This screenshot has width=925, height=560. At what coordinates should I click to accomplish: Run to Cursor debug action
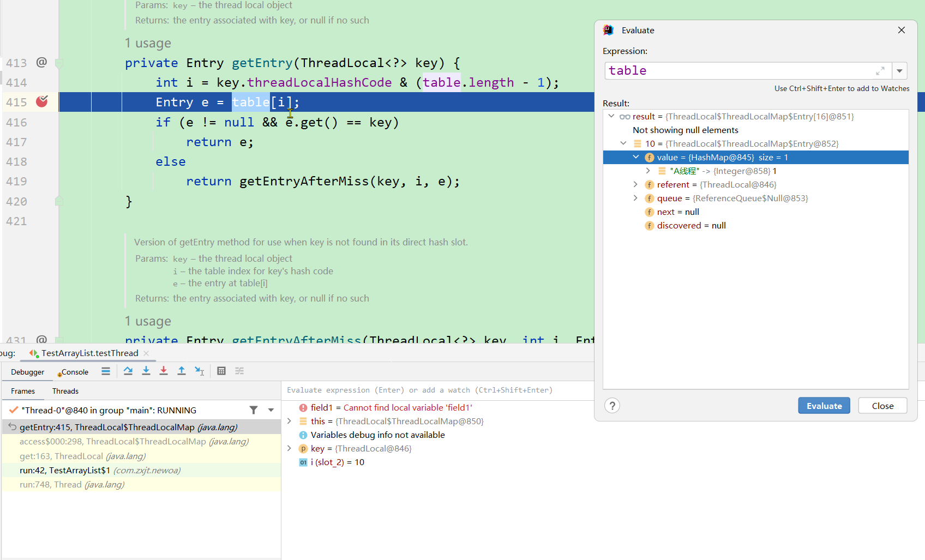click(x=200, y=371)
